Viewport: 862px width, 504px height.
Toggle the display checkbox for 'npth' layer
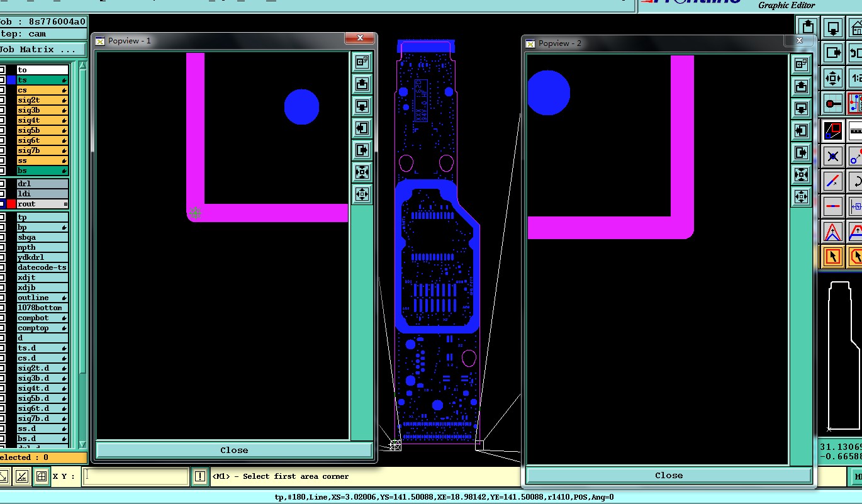(x=2, y=247)
